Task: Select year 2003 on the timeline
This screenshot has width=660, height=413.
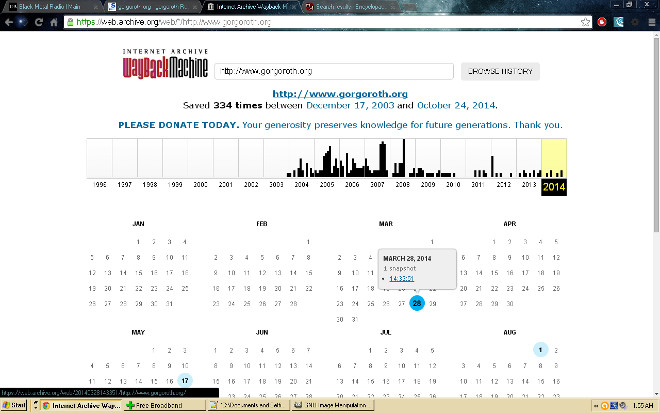Action: tap(276, 184)
